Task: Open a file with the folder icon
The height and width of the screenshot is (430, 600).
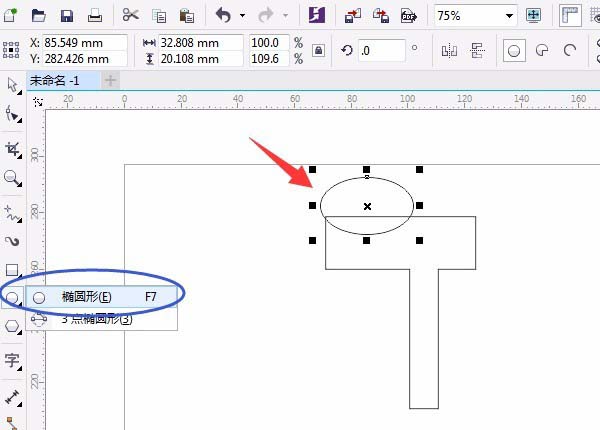Action: pyautogui.click(x=39, y=16)
